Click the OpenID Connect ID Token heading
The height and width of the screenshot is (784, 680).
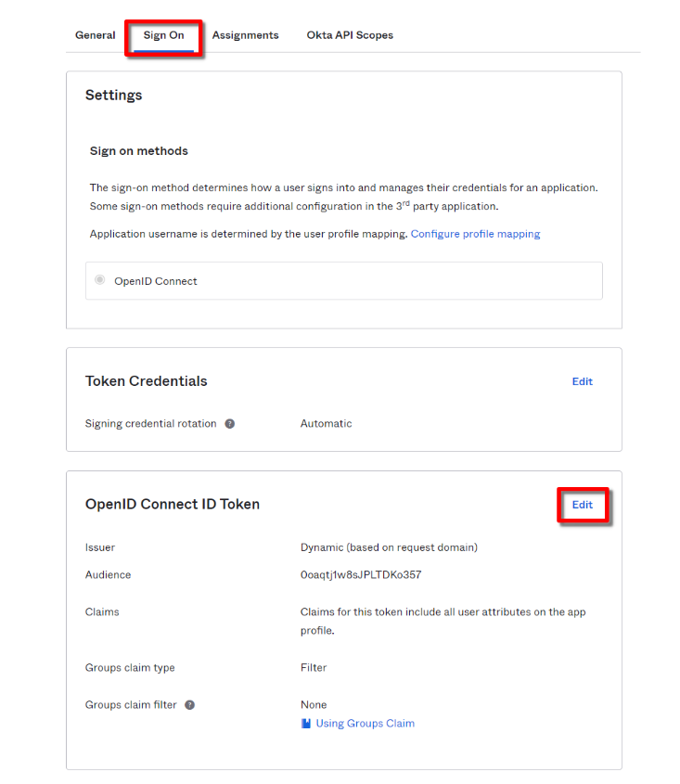(x=173, y=505)
